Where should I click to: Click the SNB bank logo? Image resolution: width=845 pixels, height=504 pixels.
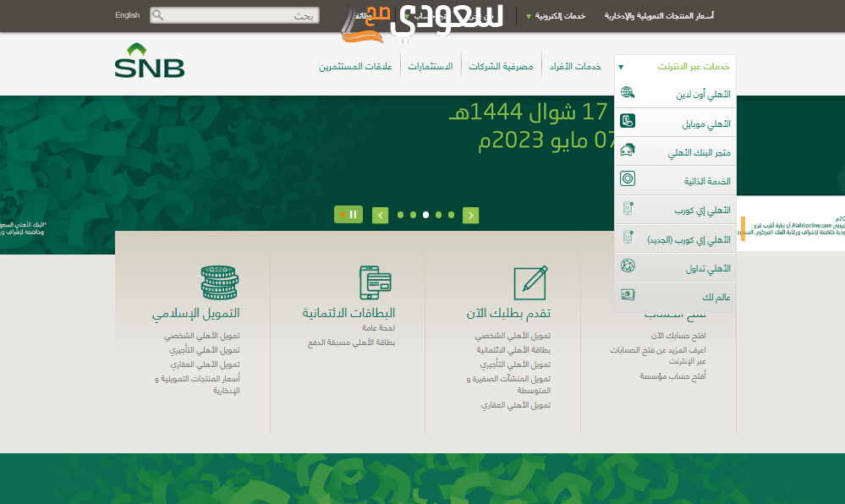tap(149, 60)
